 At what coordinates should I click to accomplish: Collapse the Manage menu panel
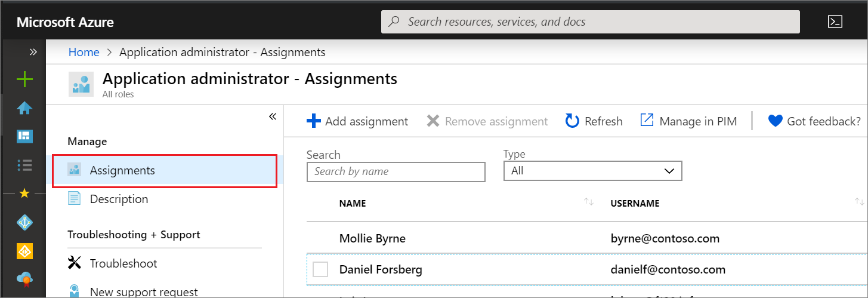click(x=273, y=116)
